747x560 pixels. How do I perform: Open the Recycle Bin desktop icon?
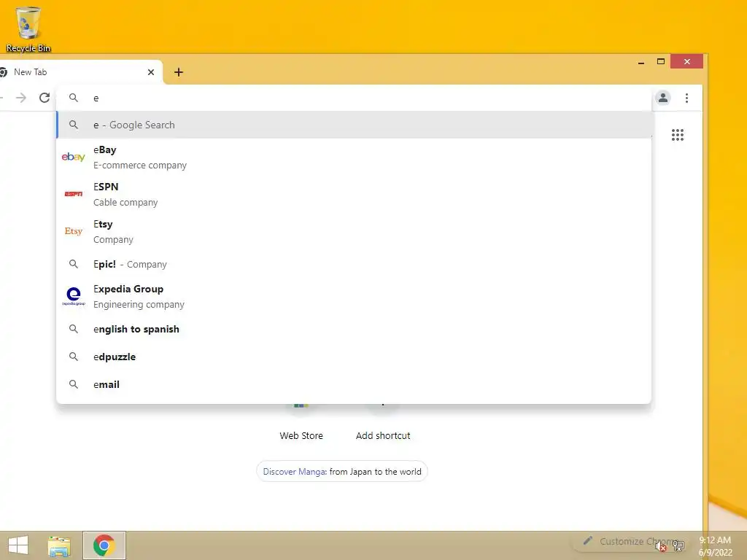pyautogui.click(x=28, y=29)
